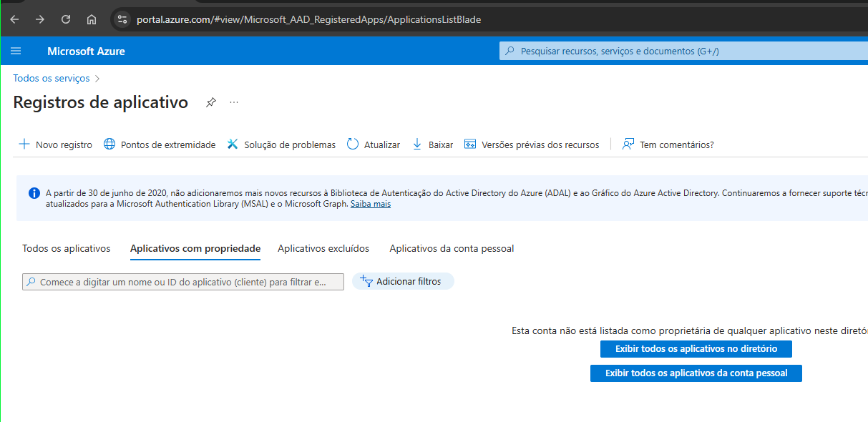Open the Aplicativos da conta pessoal tab
Screen dimensions: 868x422
452,248
